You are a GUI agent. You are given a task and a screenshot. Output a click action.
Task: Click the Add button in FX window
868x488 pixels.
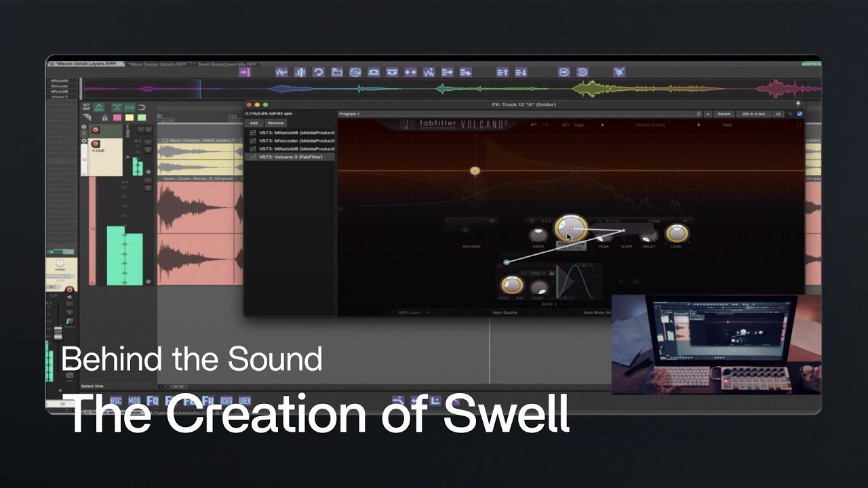click(x=254, y=123)
